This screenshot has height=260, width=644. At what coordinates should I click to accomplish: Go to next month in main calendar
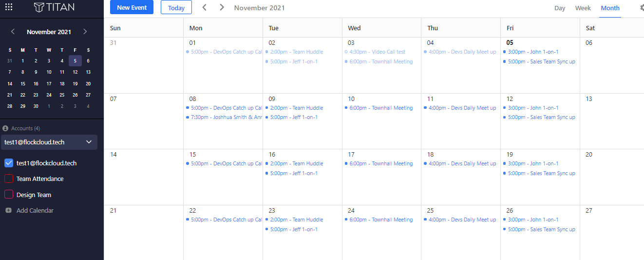point(222,7)
